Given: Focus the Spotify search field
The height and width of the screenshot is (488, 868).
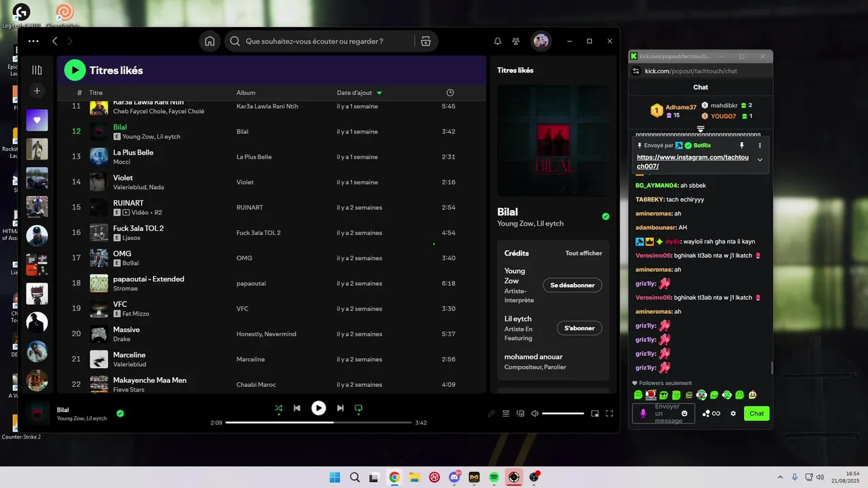Looking at the screenshot, I should click(319, 41).
